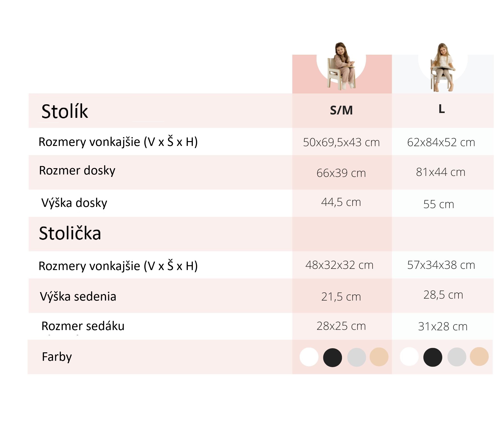Viewport: 504px width, 438px height.
Task: Click the 81x44 cm board size value
Action: click(x=440, y=172)
